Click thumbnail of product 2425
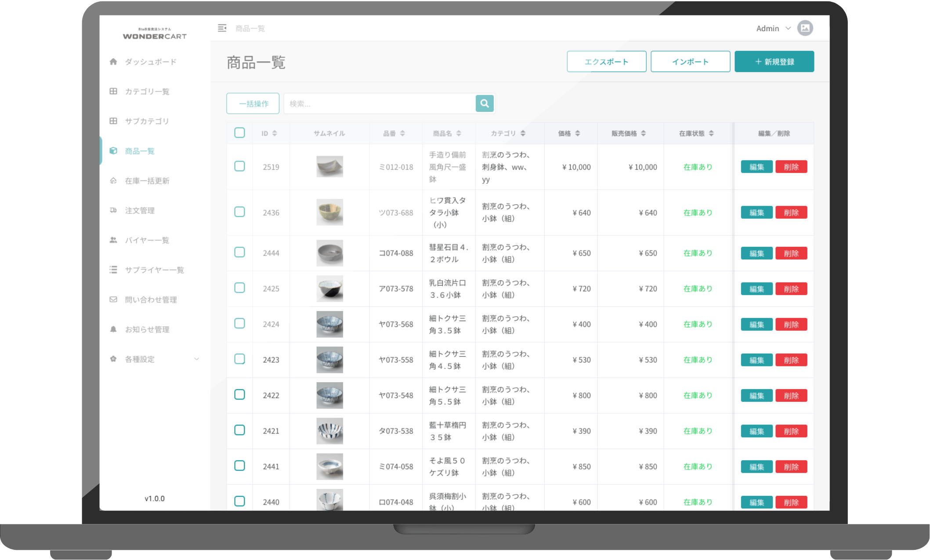930x560 pixels. (329, 289)
